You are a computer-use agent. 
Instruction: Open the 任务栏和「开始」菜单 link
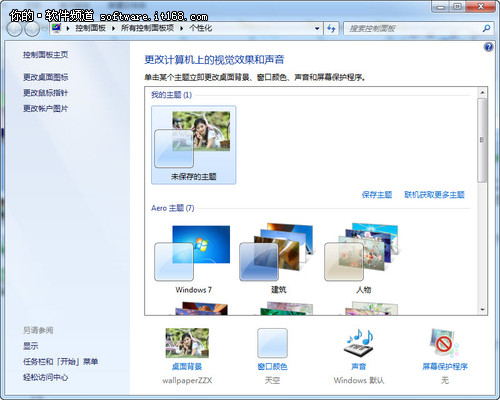[x=60, y=362]
